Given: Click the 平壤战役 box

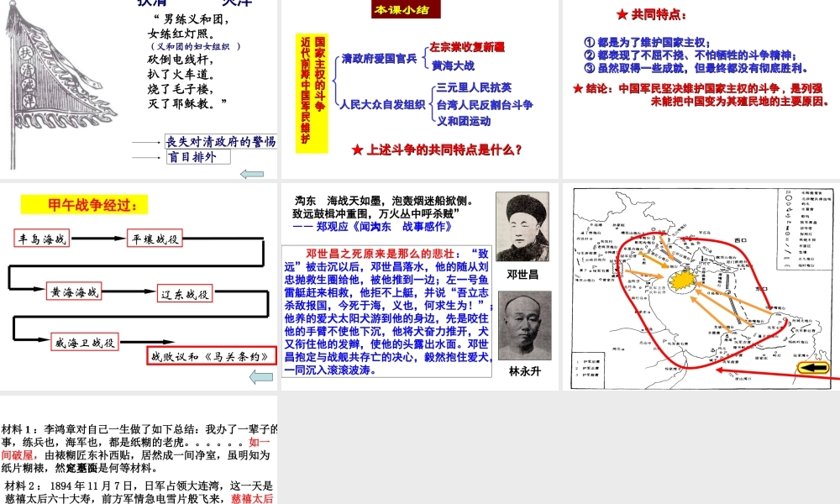Looking at the screenshot, I should [155, 239].
